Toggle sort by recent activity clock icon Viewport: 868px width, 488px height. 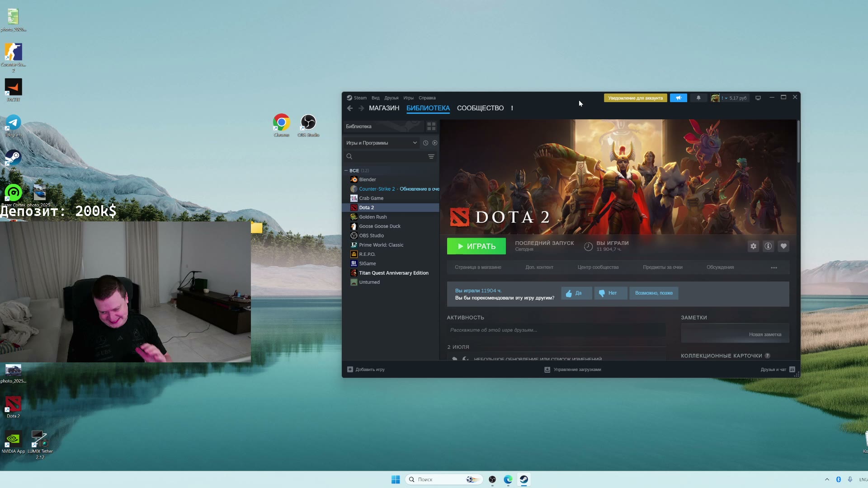pyautogui.click(x=425, y=143)
